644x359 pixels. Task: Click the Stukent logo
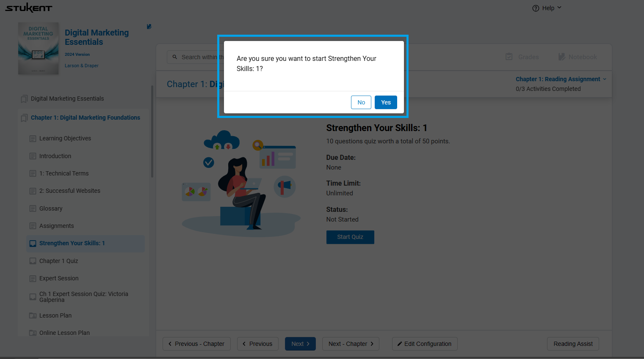[28, 8]
